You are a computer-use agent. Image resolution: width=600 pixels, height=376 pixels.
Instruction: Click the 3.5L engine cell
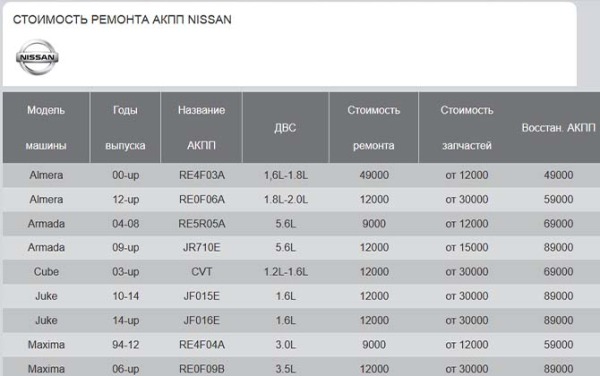tap(286, 369)
